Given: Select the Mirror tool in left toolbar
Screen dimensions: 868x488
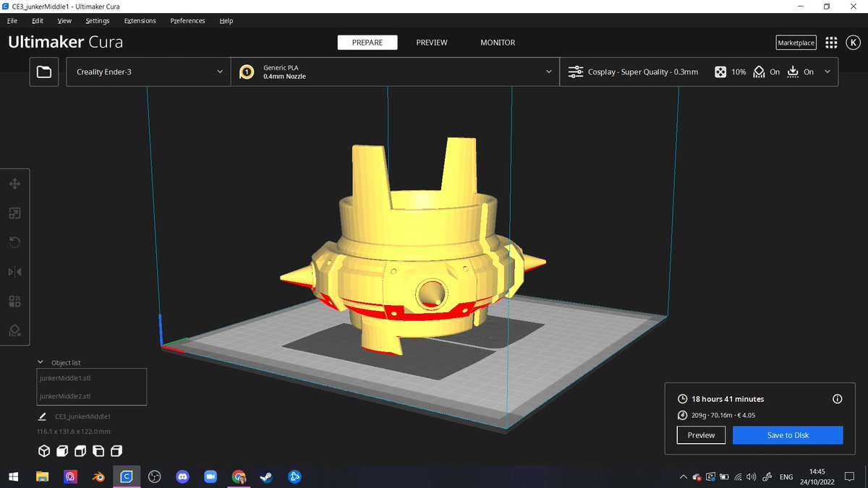Looking at the screenshot, I should (14, 272).
